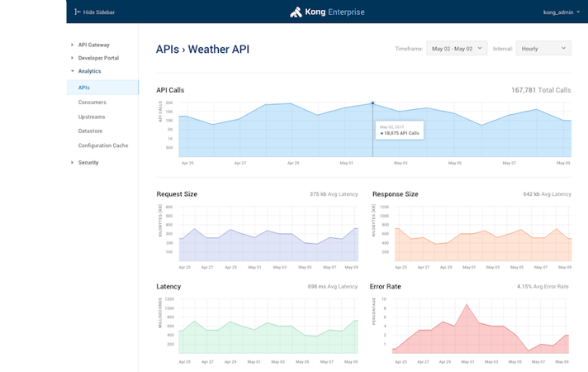The width and height of the screenshot is (588, 372).
Task: Click the Hide Sidebar collapse icon
Action: pos(78,12)
